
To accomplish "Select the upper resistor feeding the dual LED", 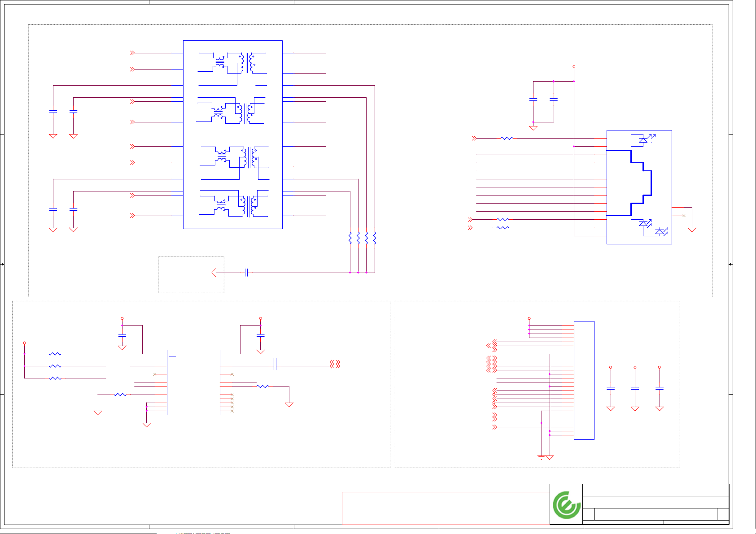I will pos(503,220).
